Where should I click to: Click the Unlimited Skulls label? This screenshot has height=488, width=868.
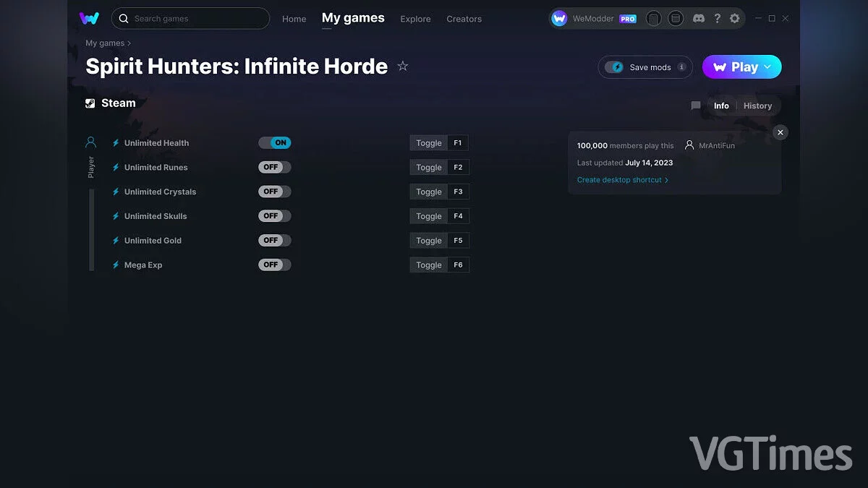[x=156, y=216]
